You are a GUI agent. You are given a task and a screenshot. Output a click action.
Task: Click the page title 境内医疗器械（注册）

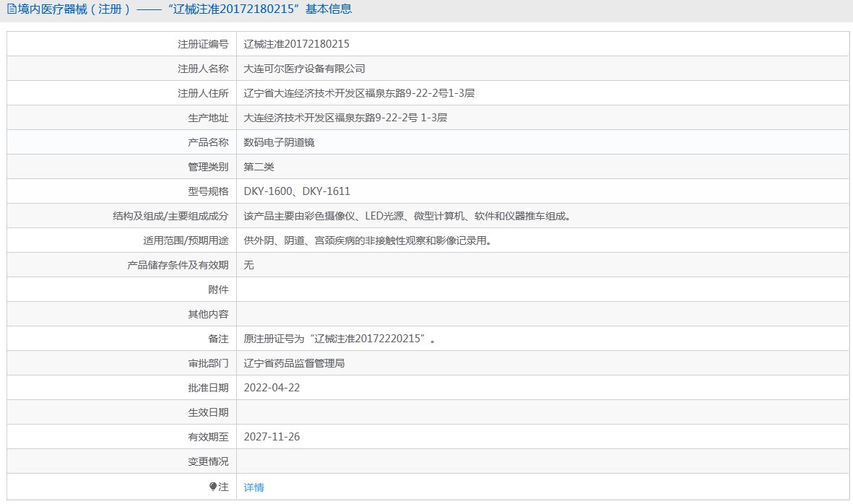pos(74,9)
